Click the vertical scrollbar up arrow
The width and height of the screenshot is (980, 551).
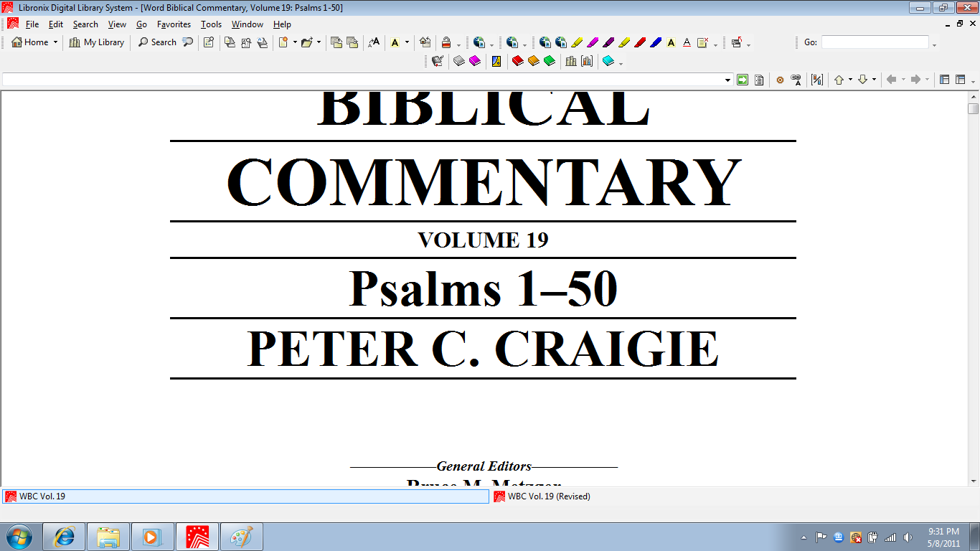[x=974, y=97]
